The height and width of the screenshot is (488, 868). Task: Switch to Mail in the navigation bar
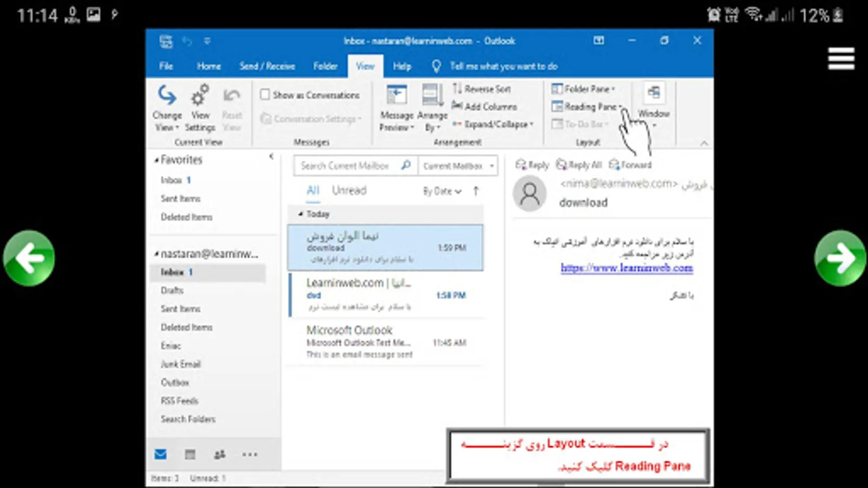[161, 454]
